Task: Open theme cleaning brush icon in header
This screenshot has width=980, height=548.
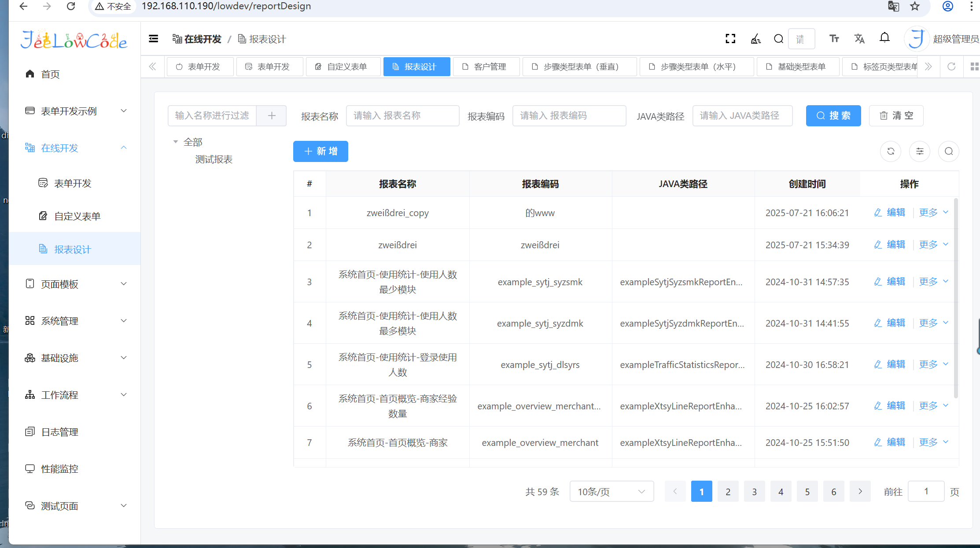Action: [755, 39]
